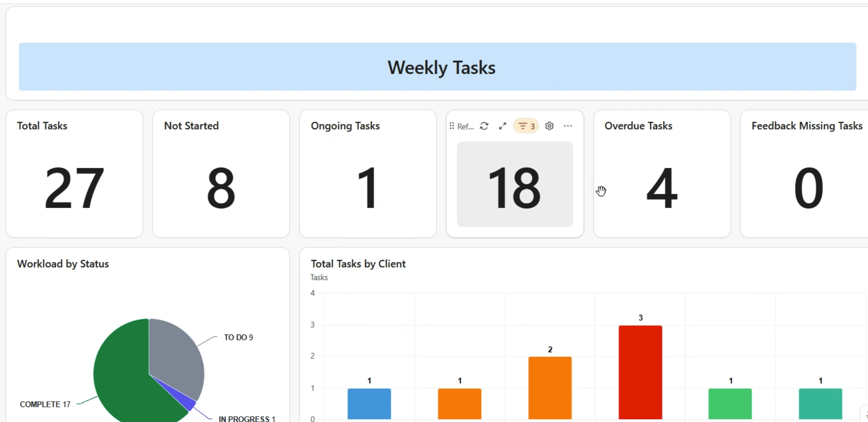The width and height of the screenshot is (868, 422).
Task: Open the Overdue Tasks count 4
Action: (x=662, y=188)
